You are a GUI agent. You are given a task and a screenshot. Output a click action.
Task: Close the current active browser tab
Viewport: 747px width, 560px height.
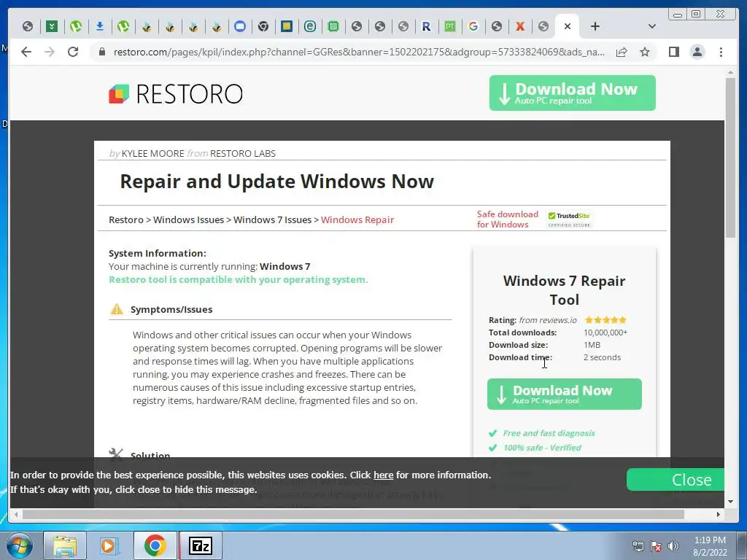pos(567,26)
